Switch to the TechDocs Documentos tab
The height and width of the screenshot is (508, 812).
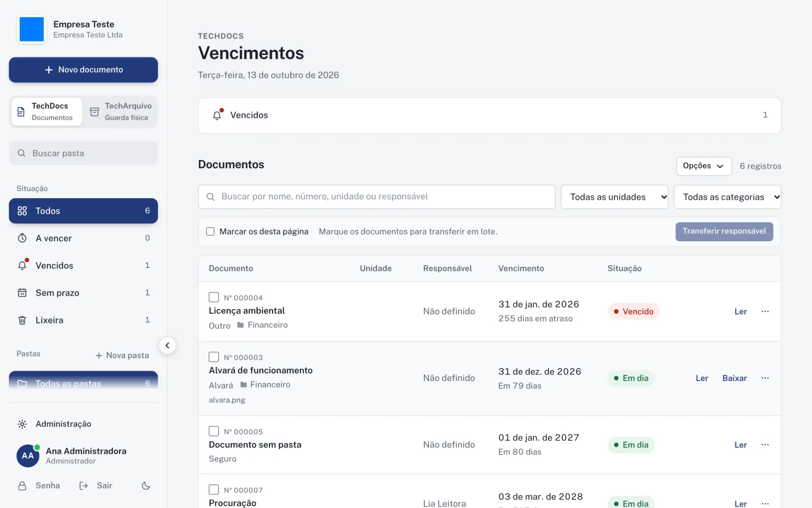coord(47,112)
